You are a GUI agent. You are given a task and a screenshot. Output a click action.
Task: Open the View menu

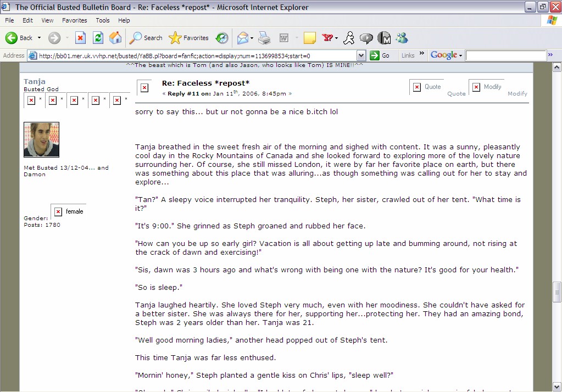(x=48, y=20)
